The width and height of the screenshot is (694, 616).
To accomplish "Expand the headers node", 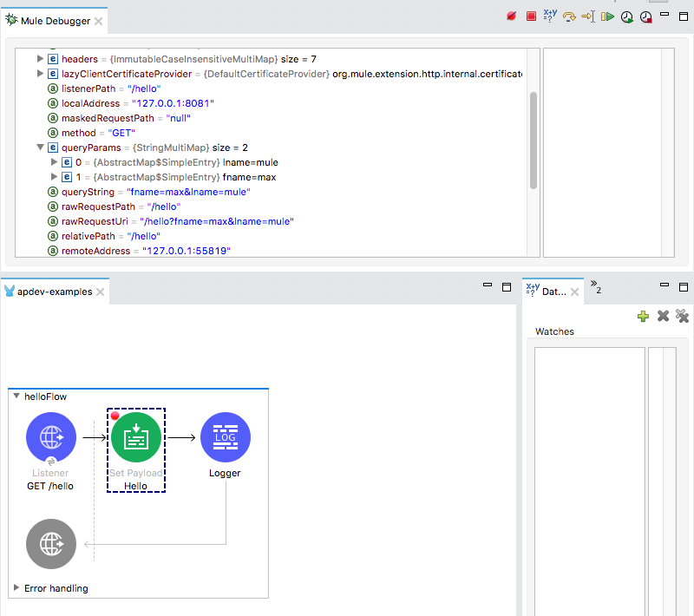I will (x=40, y=58).
